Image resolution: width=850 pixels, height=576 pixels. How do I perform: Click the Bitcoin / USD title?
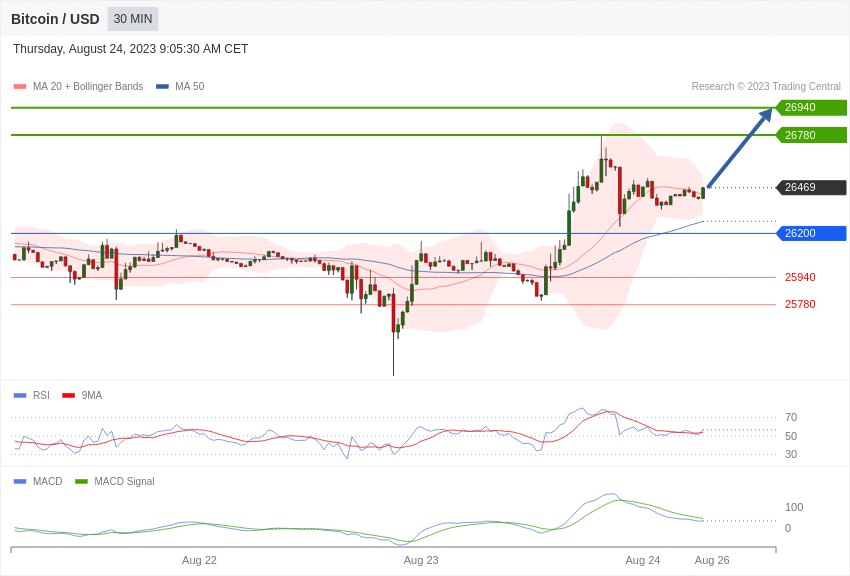coord(55,19)
